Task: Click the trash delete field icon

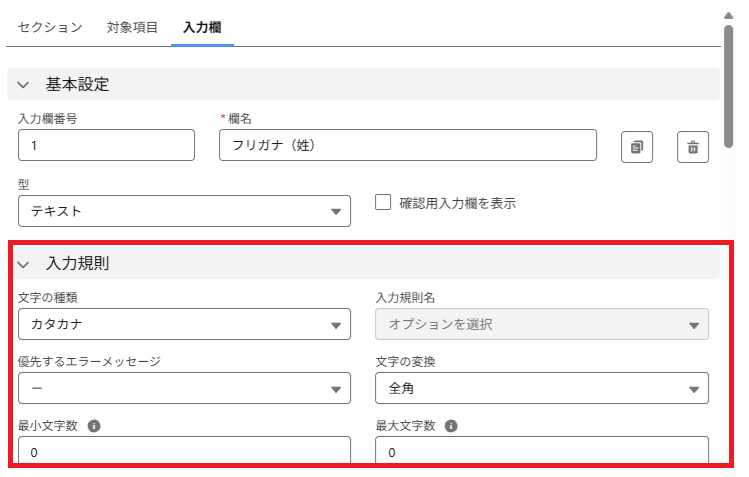Action: [692, 147]
